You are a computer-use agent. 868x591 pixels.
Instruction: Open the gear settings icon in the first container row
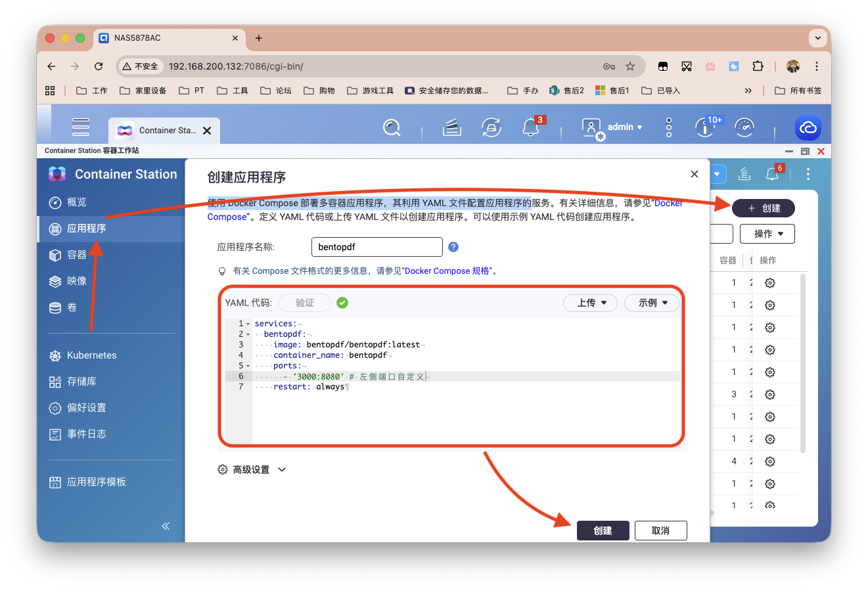(769, 282)
